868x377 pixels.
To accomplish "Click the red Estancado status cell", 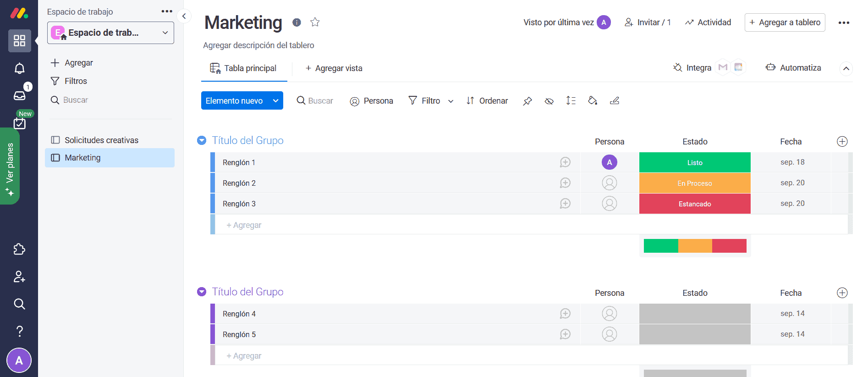I will click(x=695, y=204).
